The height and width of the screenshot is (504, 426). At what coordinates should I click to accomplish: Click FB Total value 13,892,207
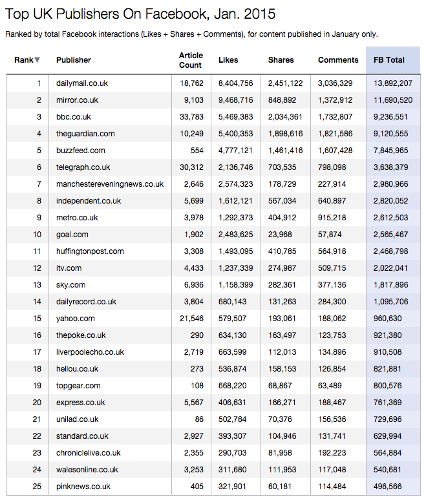[x=392, y=83]
